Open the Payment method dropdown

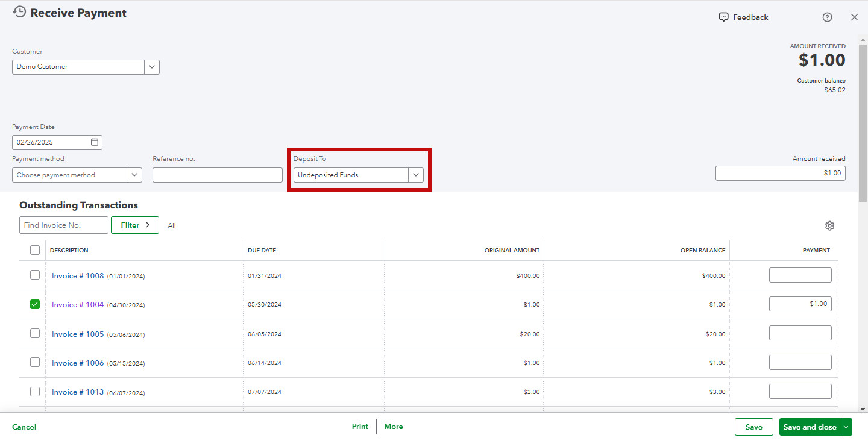[x=134, y=175]
